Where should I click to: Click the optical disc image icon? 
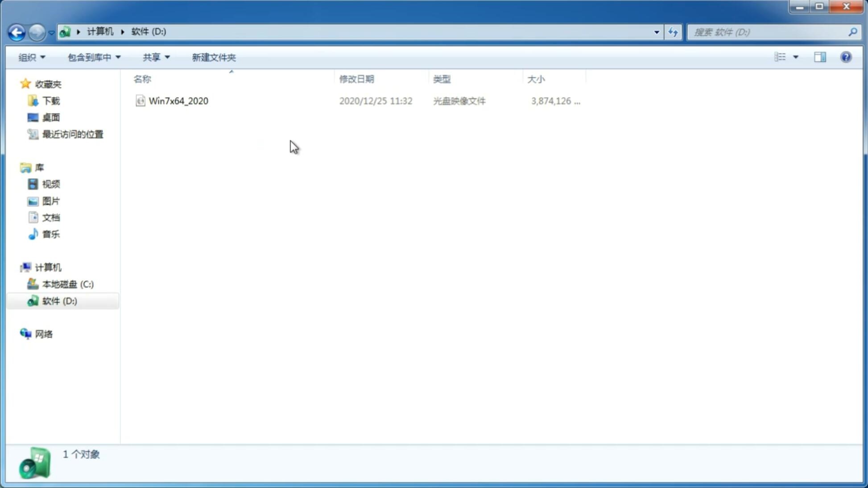(140, 101)
